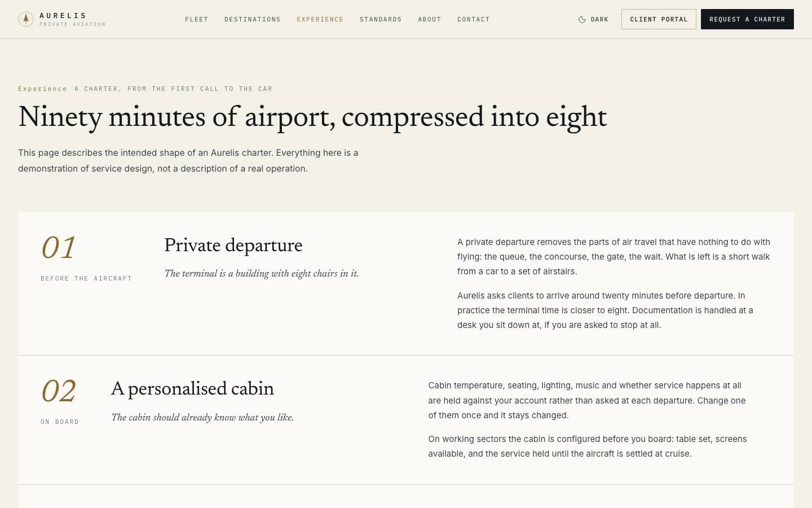Image resolution: width=812 pixels, height=508 pixels.
Task: Go to the Standards page
Action: (x=381, y=19)
